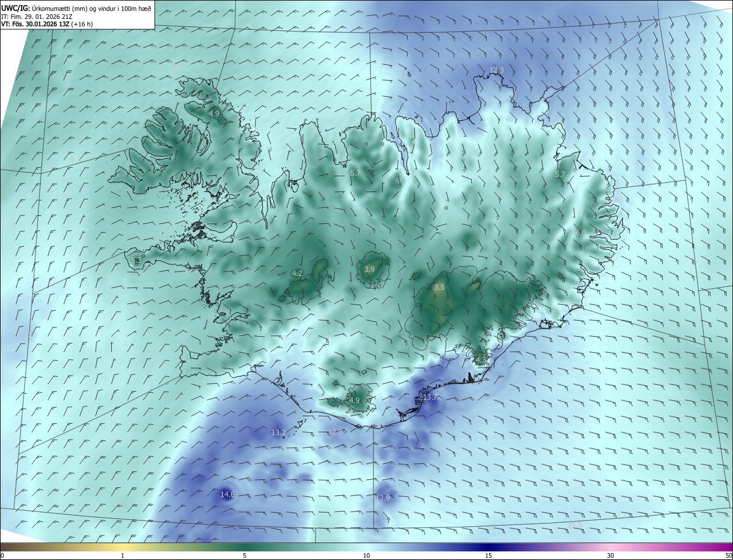Click the 12.9 value label
The image size is (733, 560).
coord(383,498)
